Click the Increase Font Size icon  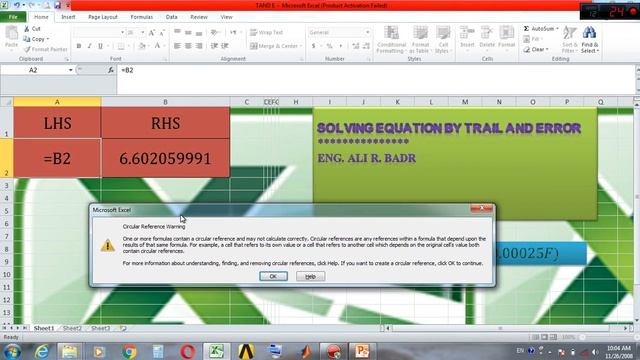point(152,33)
